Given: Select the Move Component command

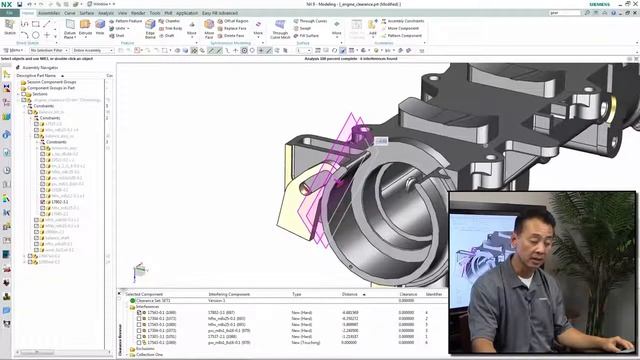Looking at the screenshot, I should pos(400,28).
